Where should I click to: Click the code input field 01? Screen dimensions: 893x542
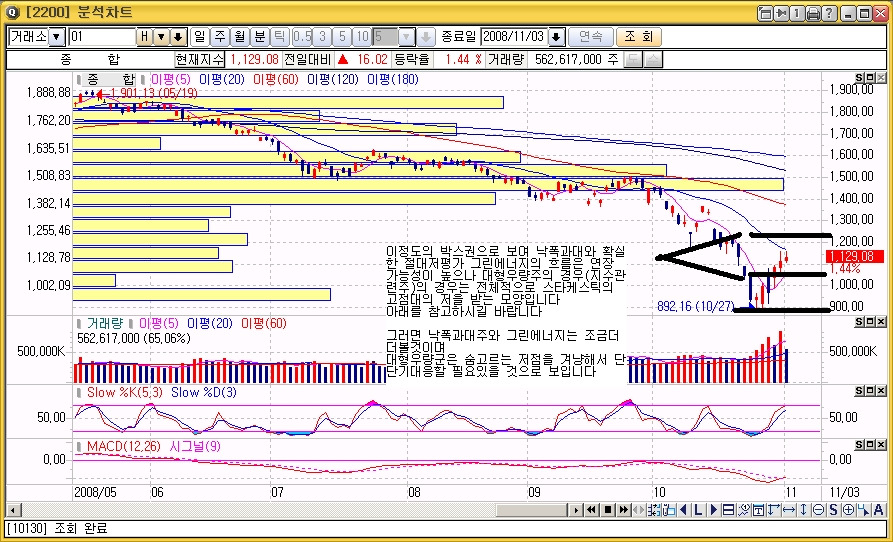point(102,37)
